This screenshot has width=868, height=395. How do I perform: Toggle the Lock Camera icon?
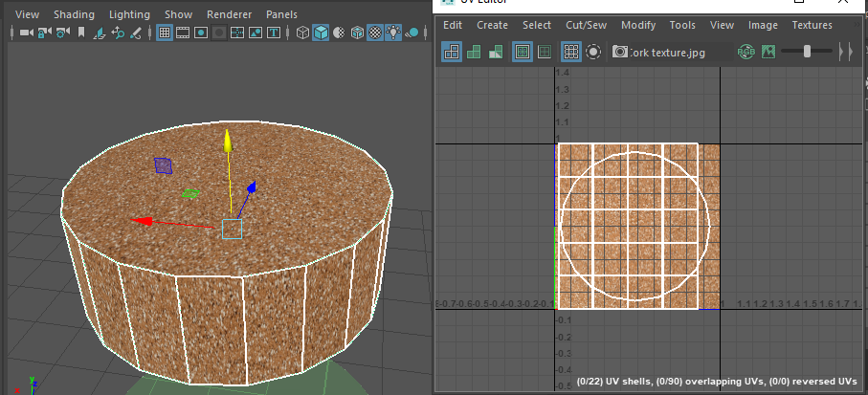tap(44, 33)
